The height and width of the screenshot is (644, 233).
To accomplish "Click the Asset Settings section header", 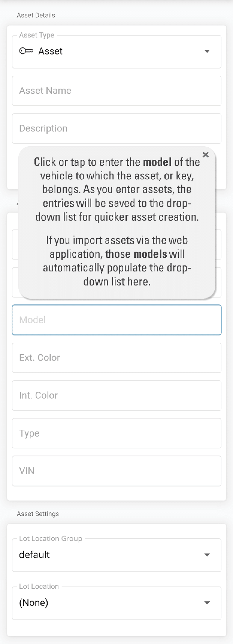I will tap(38, 514).
